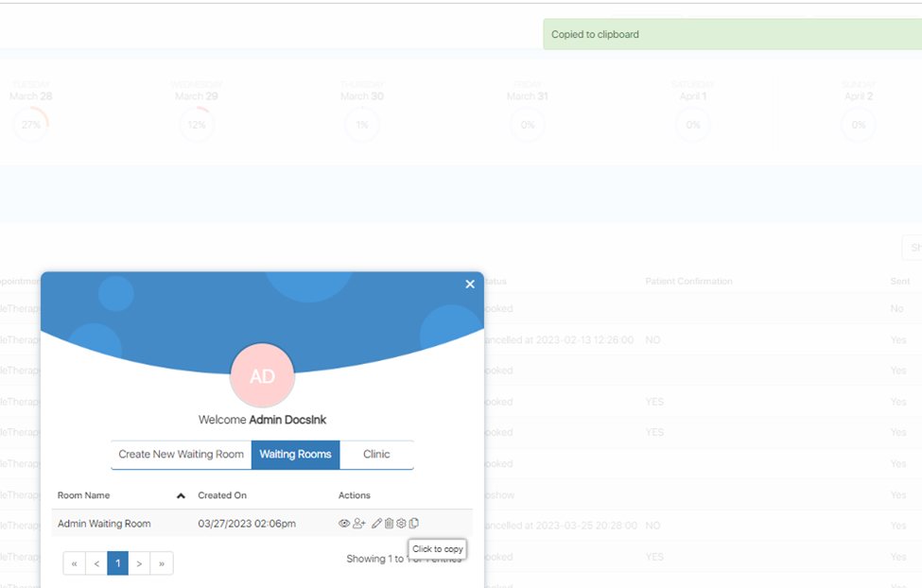The width and height of the screenshot is (922, 588).
Task: Select the Waiting Rooms tab
Action: (295, 455)
